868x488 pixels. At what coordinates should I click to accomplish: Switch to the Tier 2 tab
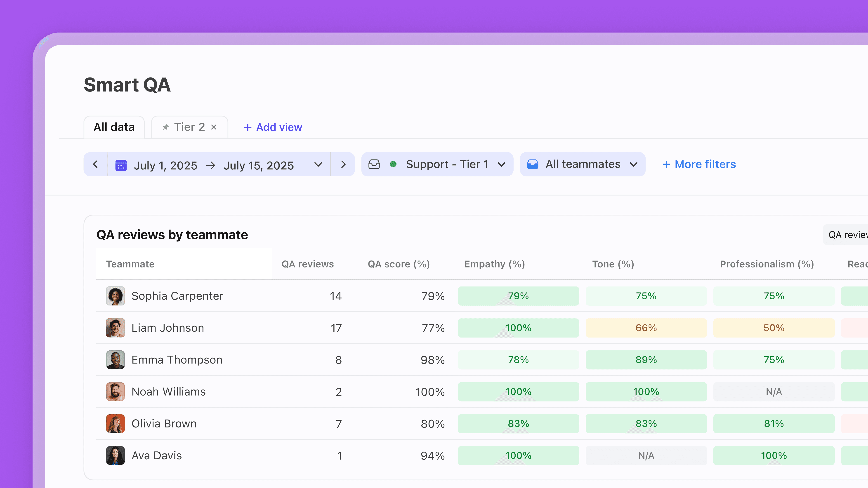pos(190,127)
